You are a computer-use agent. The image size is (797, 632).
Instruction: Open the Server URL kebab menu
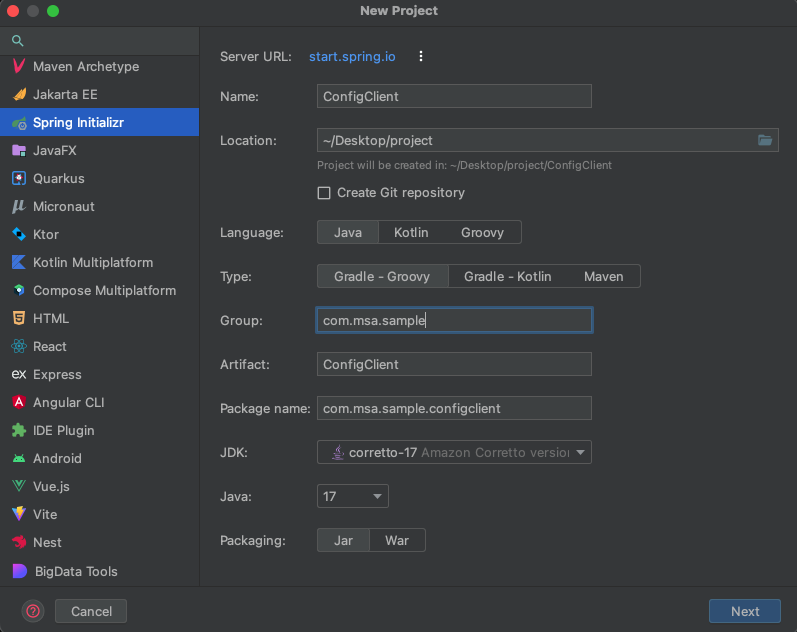[421, 56]
